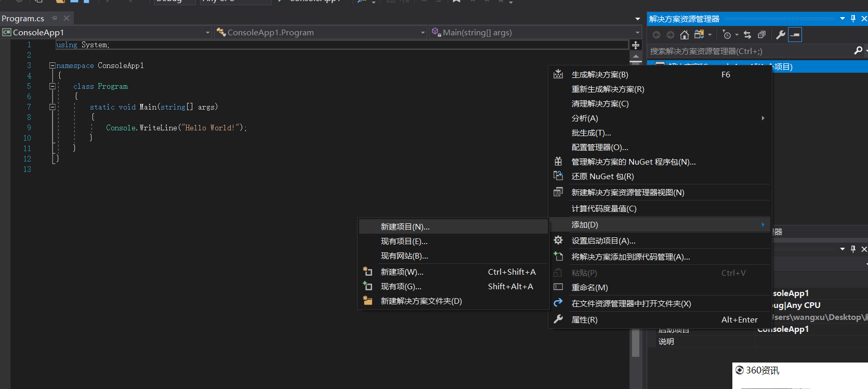Select 新建解决方案文件夹(D) in the submenu

coord(453,301)
